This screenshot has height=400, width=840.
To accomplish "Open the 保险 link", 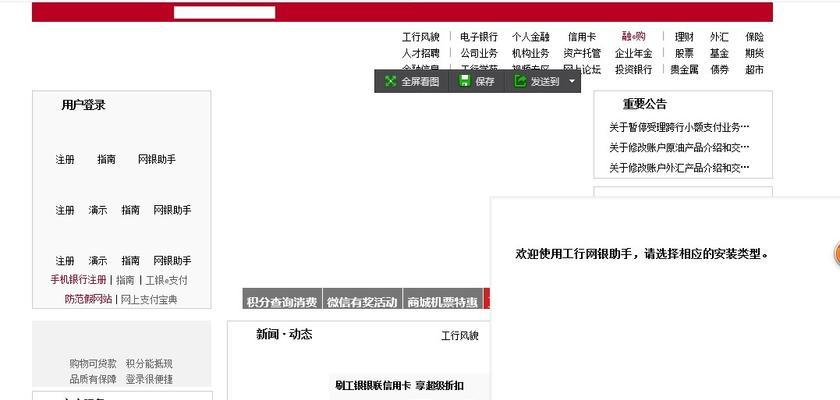I will tap(754, 37).
